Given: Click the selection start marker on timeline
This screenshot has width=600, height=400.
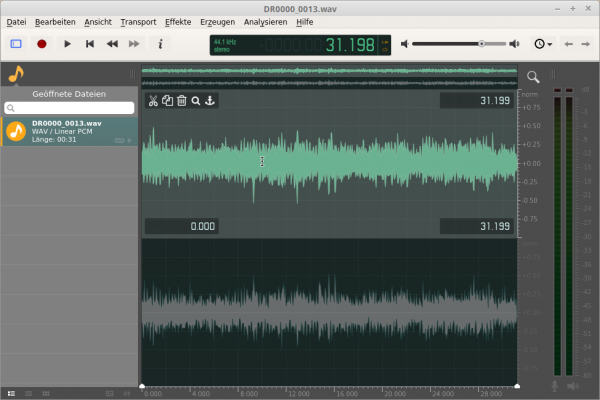Looking at the screenshot, I should click(142, 386).
